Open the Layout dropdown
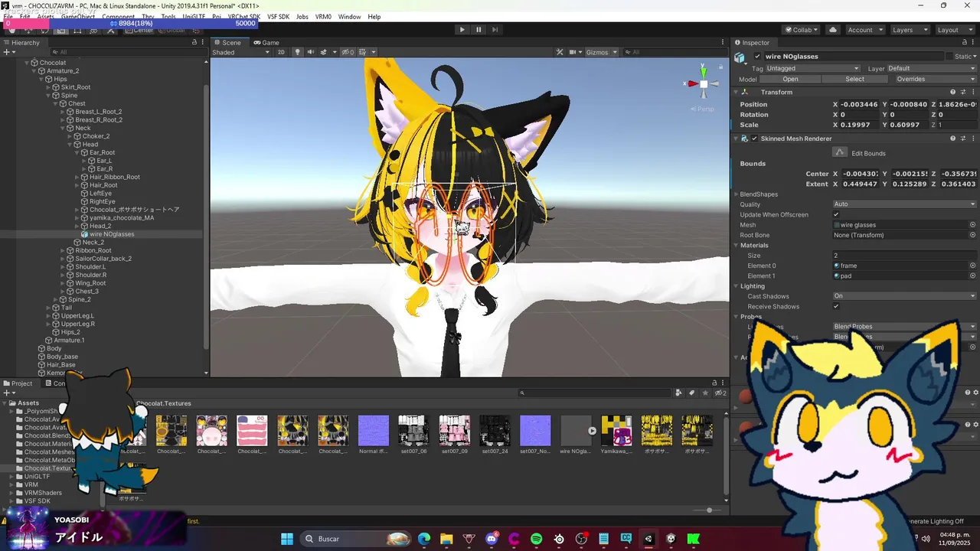This screenshot has height=551, width=980. [x=954, y=30]
